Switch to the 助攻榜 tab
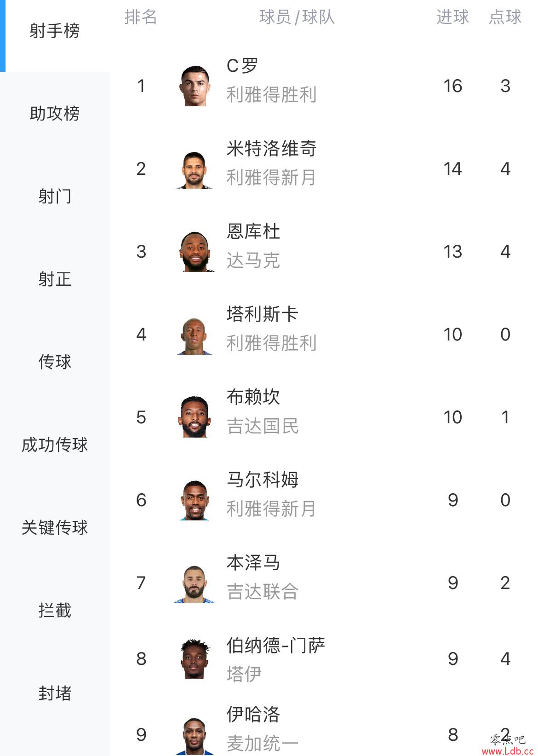Viewport: 538px width, 756px height. 55,113
